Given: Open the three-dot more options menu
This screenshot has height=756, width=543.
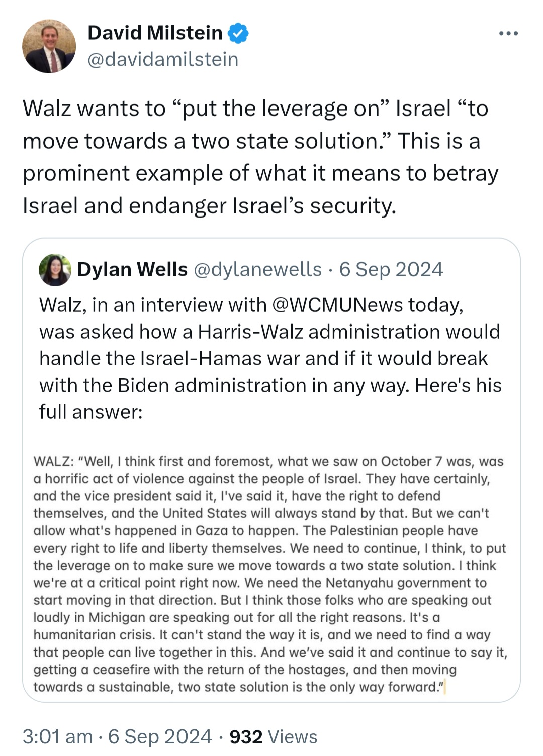Looking at the screenshot, I should 508,34.
